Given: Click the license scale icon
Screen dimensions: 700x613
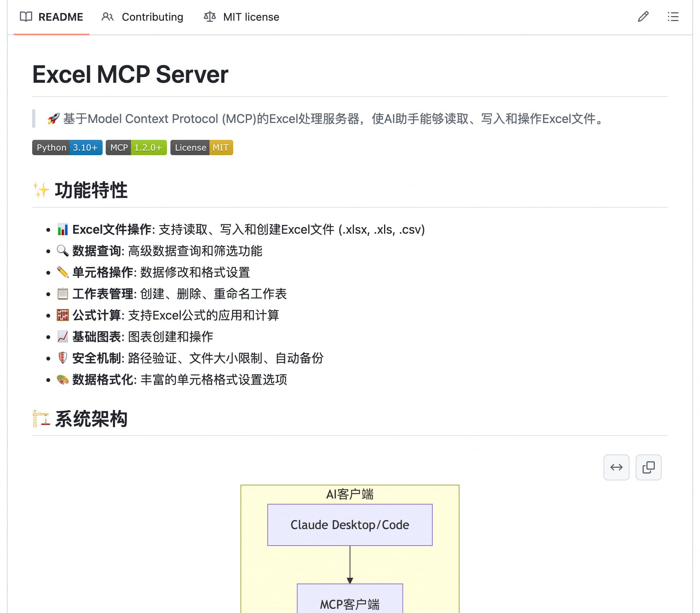Looking at the screenshot, I should point(209,17).
